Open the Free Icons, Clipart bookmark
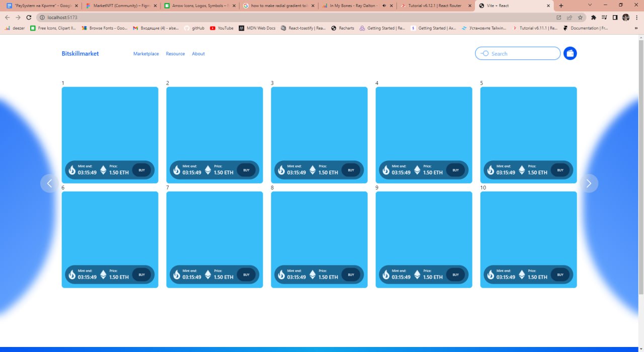 click(x=53, y=28)
